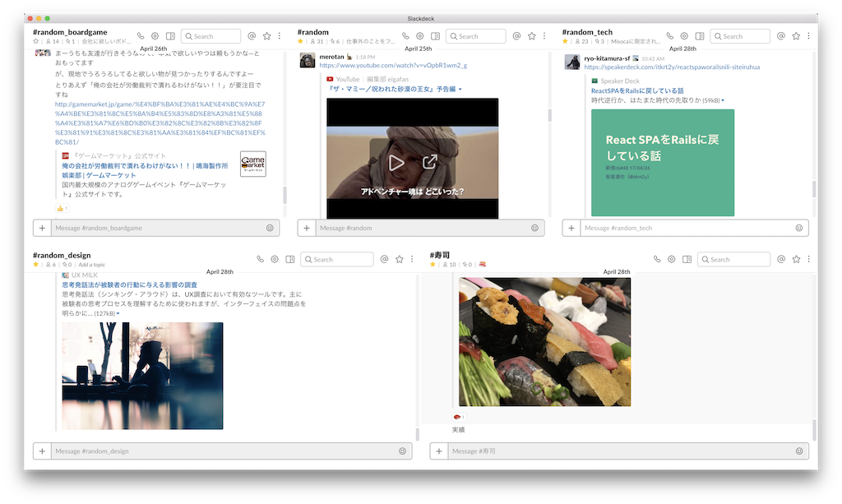Screen dimensions: 842x504
Task: Start a call in #寿司 channel
Action: [x=657, y=259]
